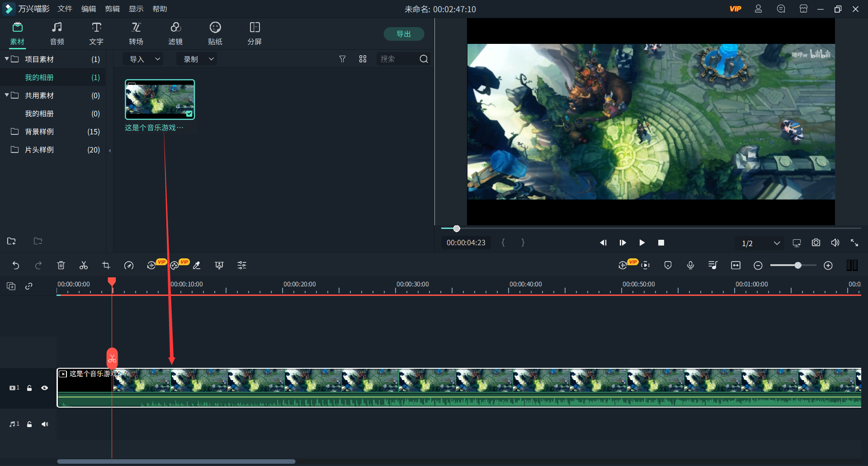Click the mark out bracket
This screenshot has height=466, width=868.
pos(523,243)
